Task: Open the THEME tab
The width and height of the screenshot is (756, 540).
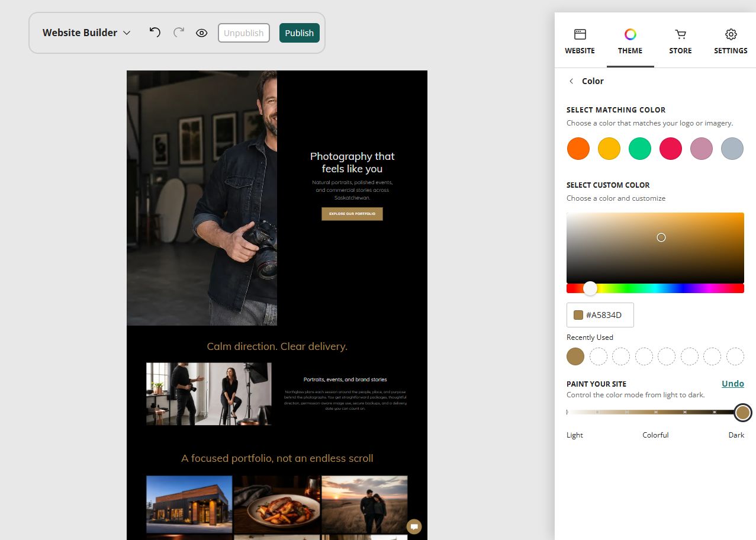Action: coord(630,41)
